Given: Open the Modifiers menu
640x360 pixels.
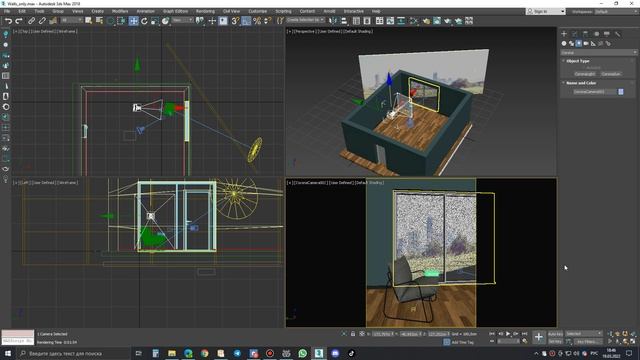Looking at the screenshot, I should point(120,11).
